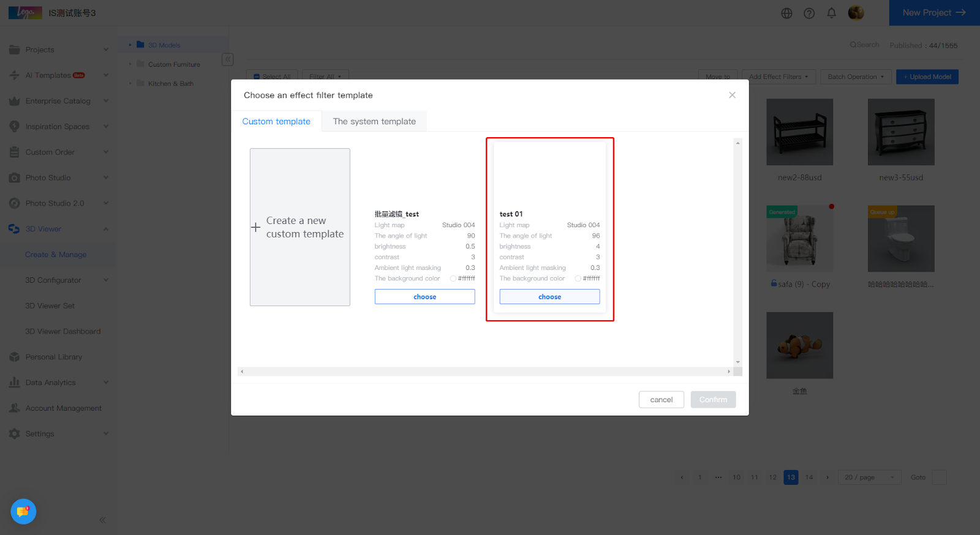Click the chat support bubble icon
Viewport: 980px width, 535px height.
23,511
